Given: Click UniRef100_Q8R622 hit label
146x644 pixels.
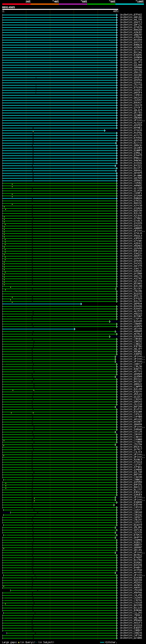Looking at the screenshot, I should pyautogui.click(x=131, y=384).
